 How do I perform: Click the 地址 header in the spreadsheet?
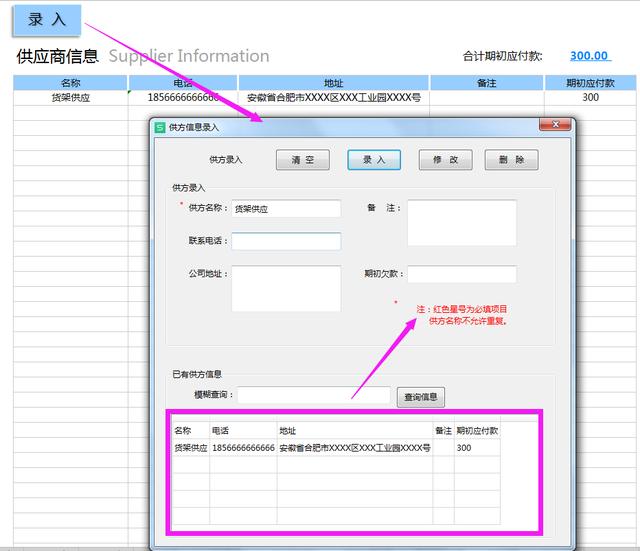(334, 83)
